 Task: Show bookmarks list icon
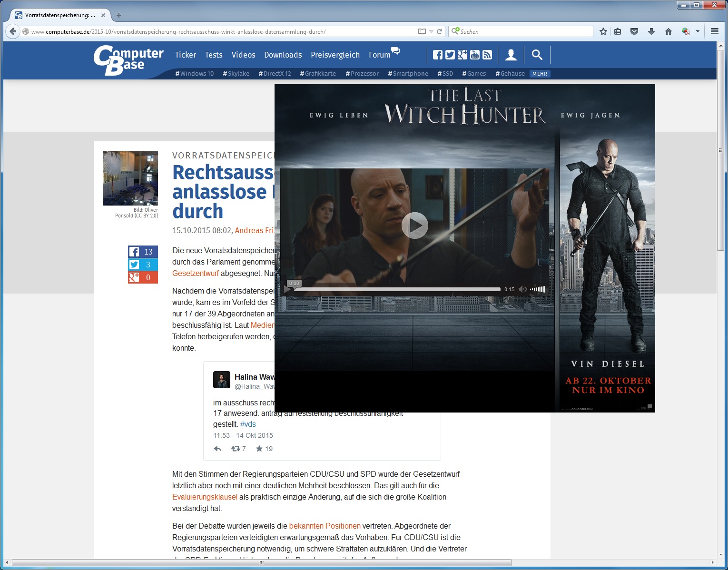click(x=618, y=31)
